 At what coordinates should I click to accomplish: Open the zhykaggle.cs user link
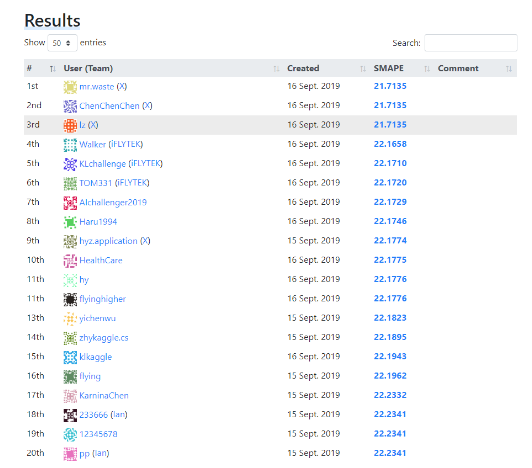pos(104,338)
